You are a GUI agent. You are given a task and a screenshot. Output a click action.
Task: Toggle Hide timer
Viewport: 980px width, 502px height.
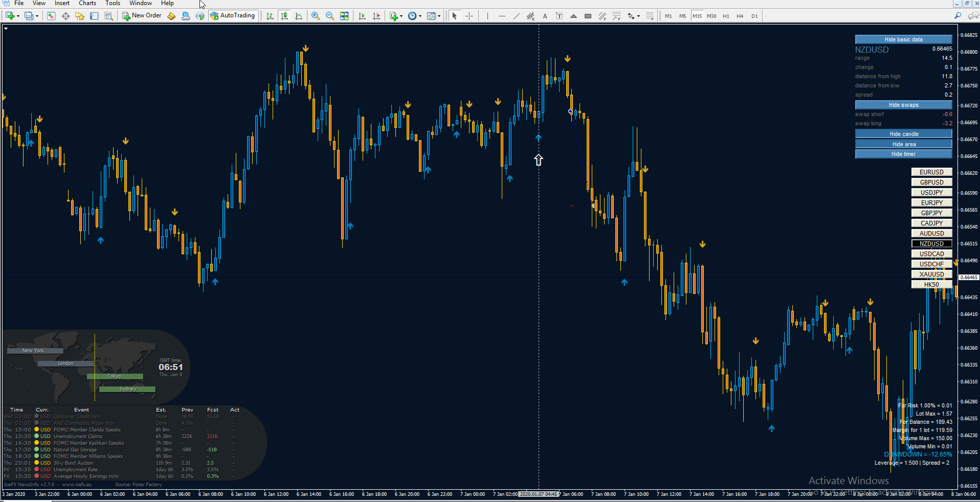pos(903,154)
